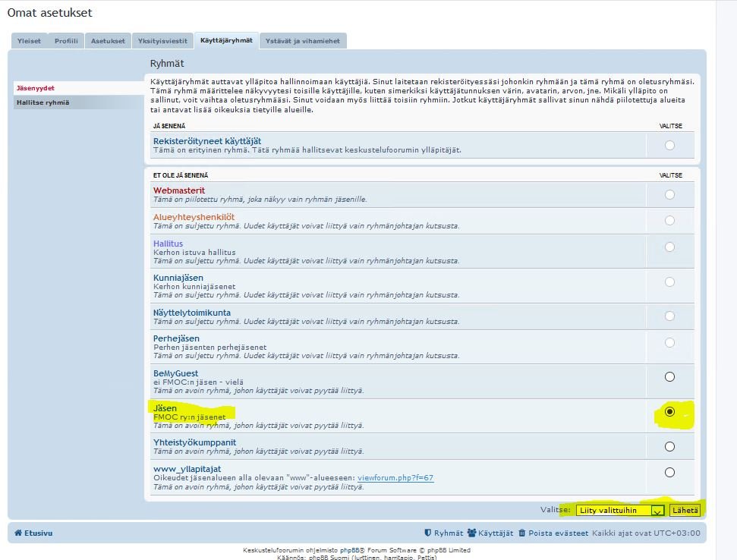737x560 pixels.
Task: Click the Käyttäjät people icon in footer
Action: (x=471, y=533)
